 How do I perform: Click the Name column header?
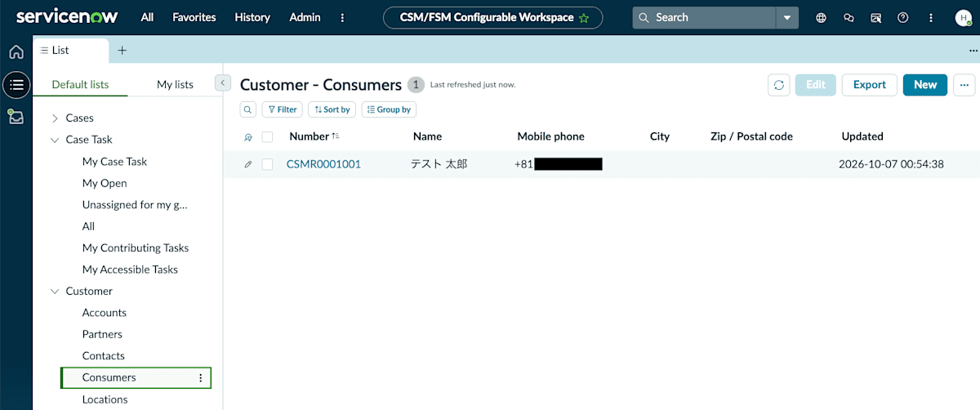click(427, 136)
